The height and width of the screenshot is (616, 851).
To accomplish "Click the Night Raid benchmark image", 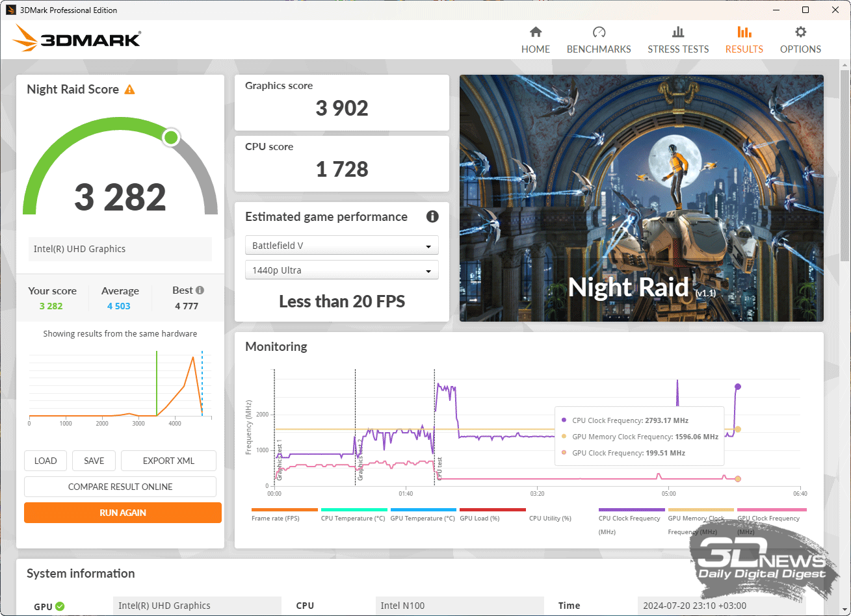I will [642, 198].
